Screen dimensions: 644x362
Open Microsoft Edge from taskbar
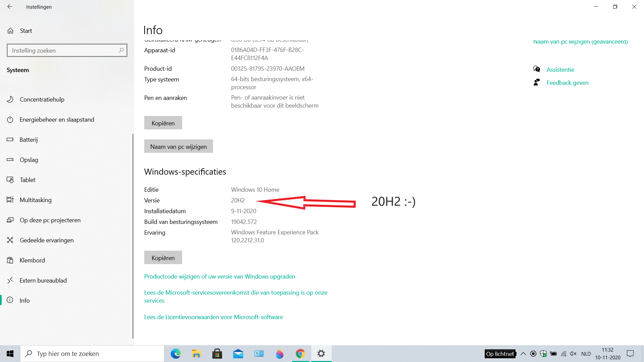tap(175, 354)
